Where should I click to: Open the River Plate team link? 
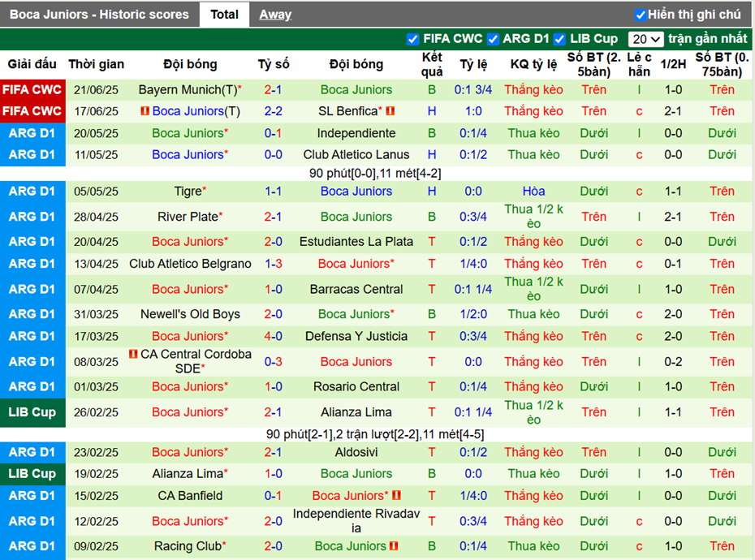click(188, 217)
